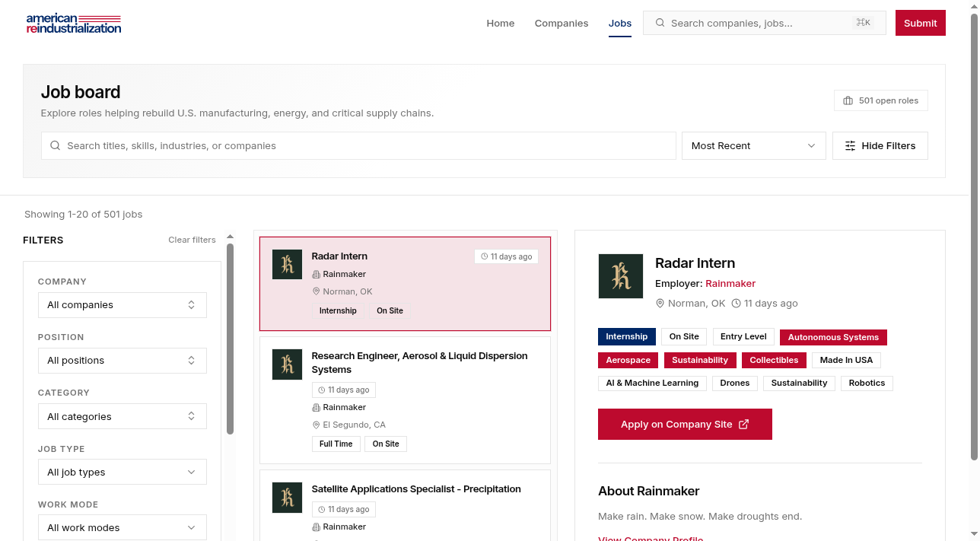Click Clear filters link
This screenshot has width=980, height=541.
[192, 240]
